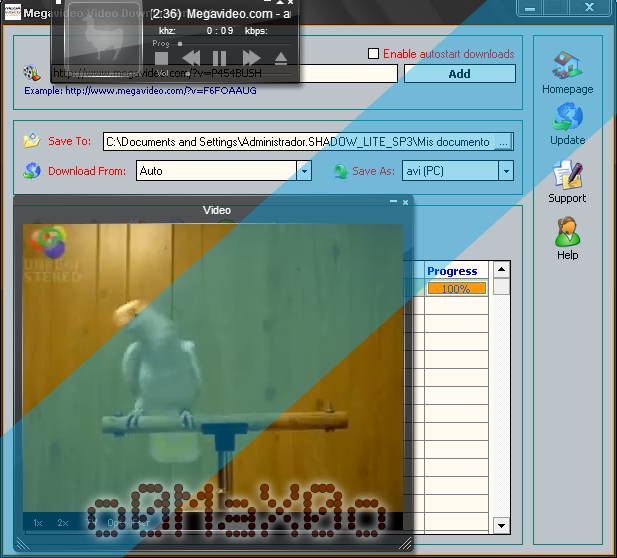The width and height of the screenshot is (617, 558).
Task: Expand the Save As format dropdown arrow
Action: point(506,171)
